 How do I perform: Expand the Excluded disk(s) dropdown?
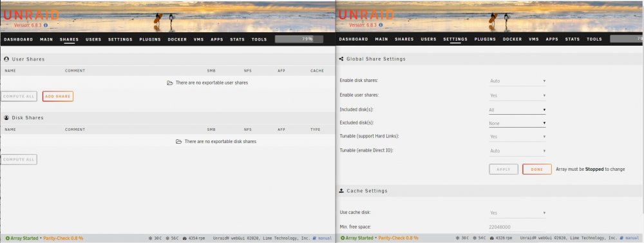(x=518, y=123)
